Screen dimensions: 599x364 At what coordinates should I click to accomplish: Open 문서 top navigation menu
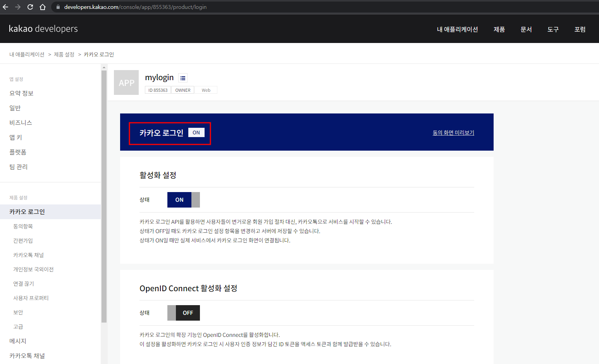(x=526, y=29)
